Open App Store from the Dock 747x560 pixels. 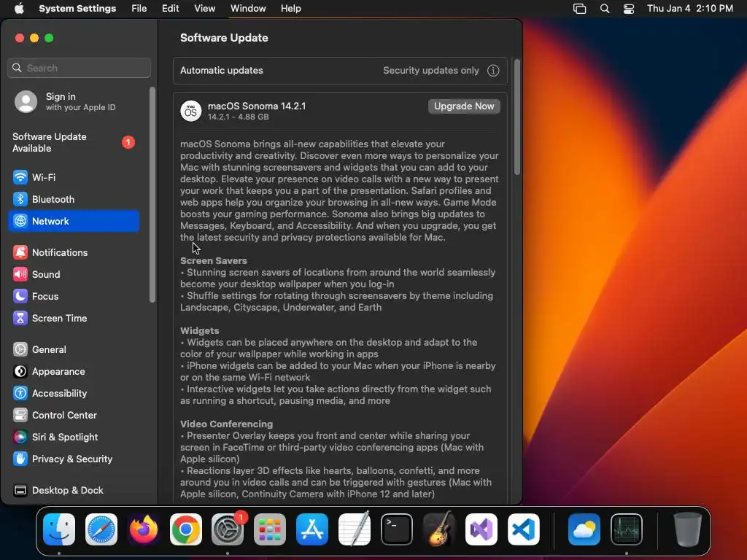[312, 529]
